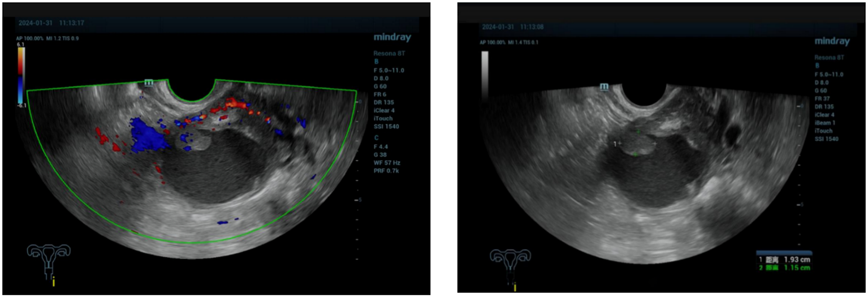The height and width of the screenshot is (298, 868).
Task: Click the 'DR 135' parameter in the grayscale image
Action: [x=824, y=106]
